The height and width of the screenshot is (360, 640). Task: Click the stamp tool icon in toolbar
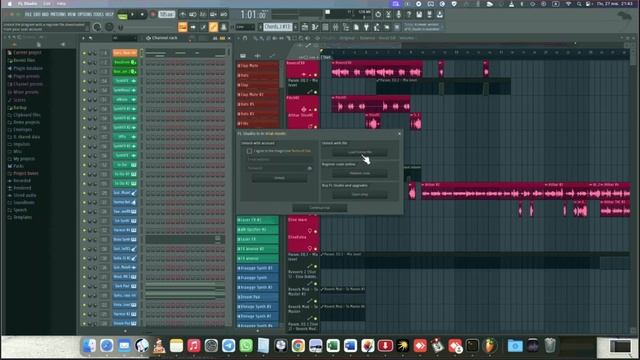click(x=224, y=27)
